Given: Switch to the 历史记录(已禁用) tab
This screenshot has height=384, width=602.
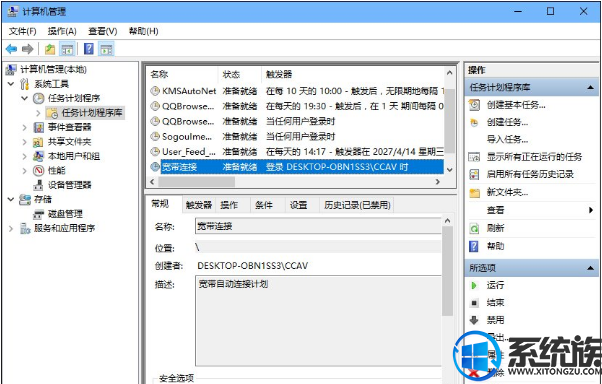Looking at the screenshot, I should pos(357,205).
